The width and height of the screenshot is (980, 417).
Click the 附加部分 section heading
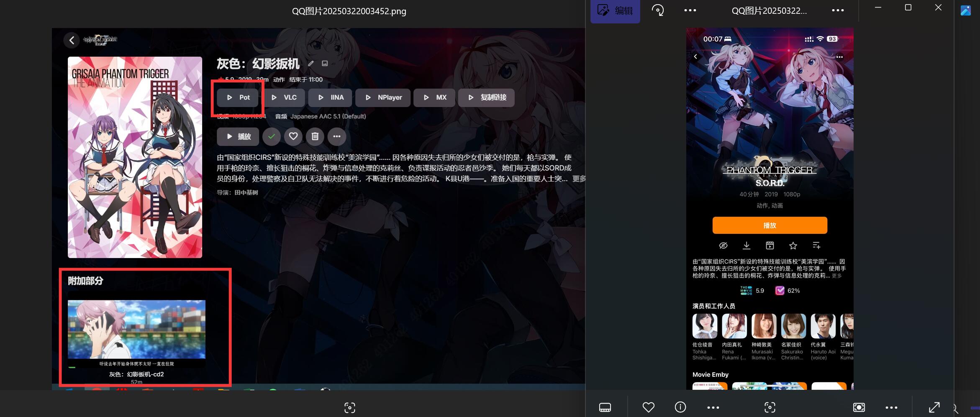(85, 281)
